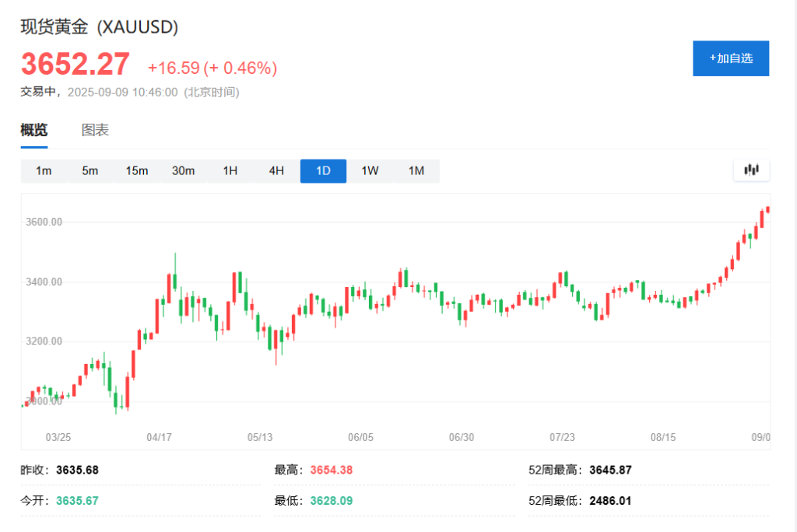Viewport: 797px width, 532px height.
Task: Click the candlestick chart style icon
Action: [750, 170]
